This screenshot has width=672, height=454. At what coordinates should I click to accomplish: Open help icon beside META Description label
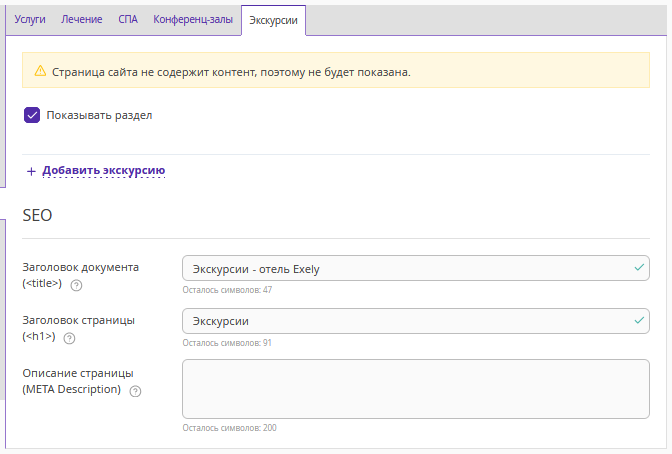click(x=135, y=391)
